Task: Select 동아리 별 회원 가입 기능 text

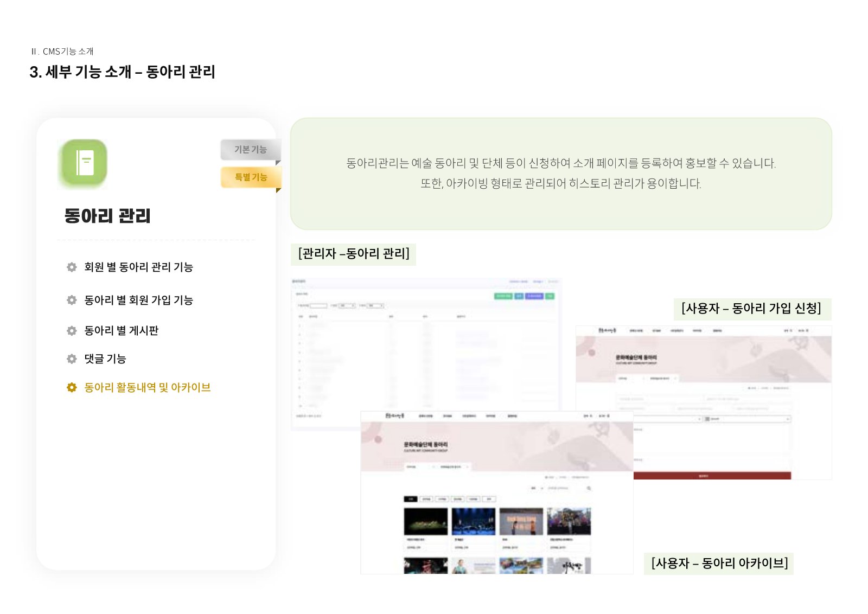Action: pyautogui.click(x=138, y=300)
